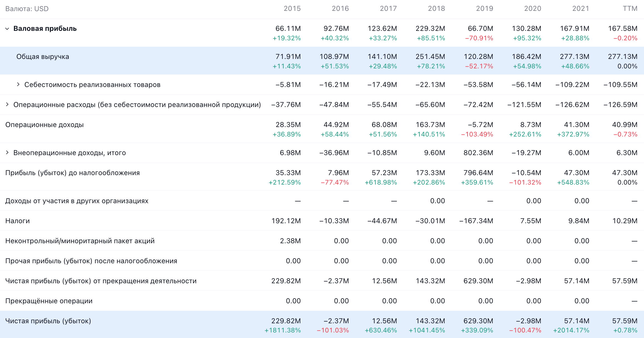Click taxes value 10.29M

coord(625,221)
